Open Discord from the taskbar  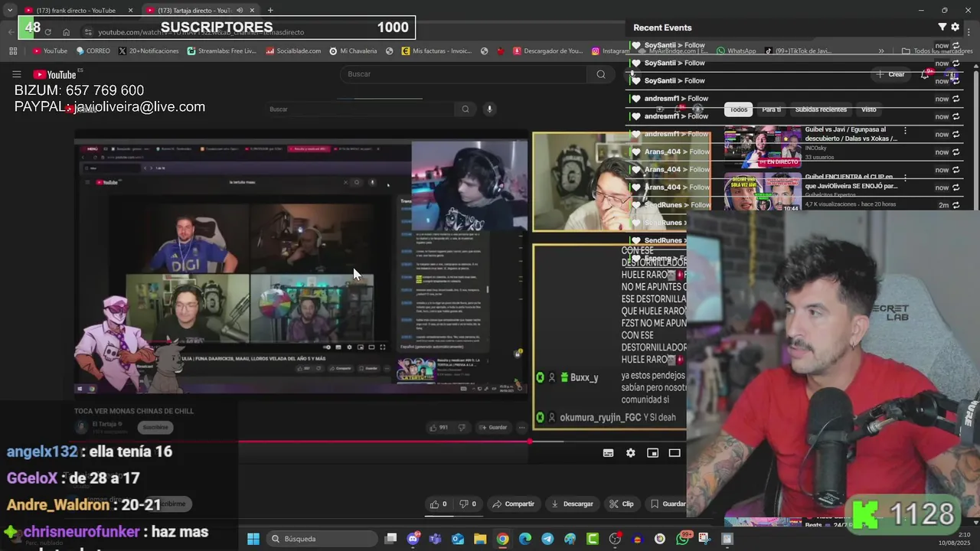click(413, 539)
